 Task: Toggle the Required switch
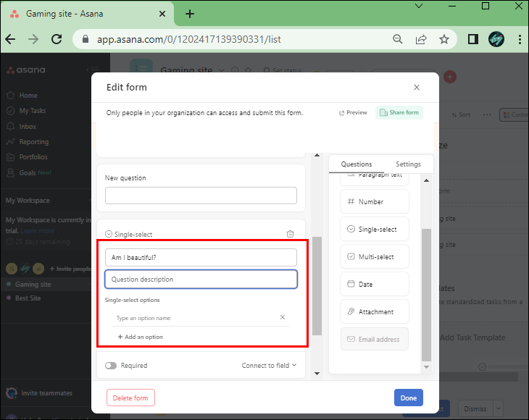[111, 366]
